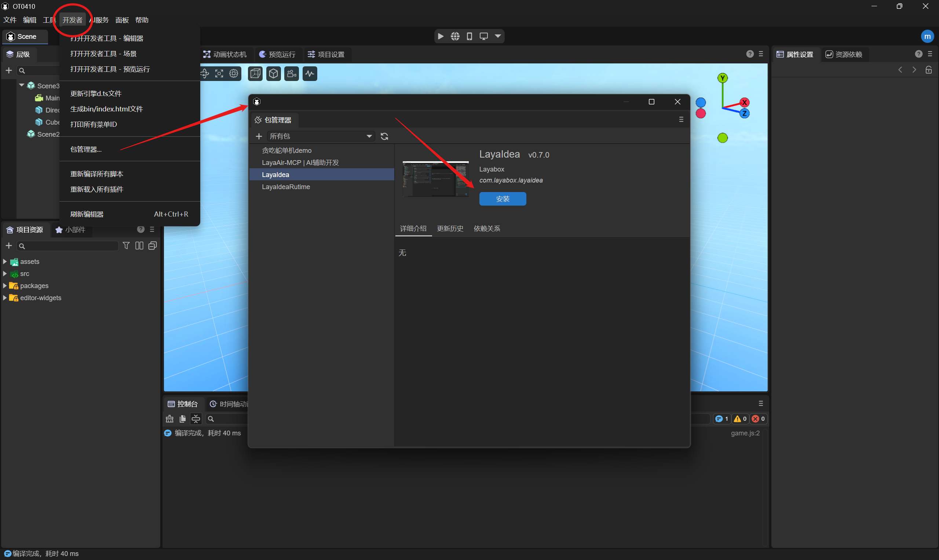Switch to 小部件 tab

[x=70, y=230]
